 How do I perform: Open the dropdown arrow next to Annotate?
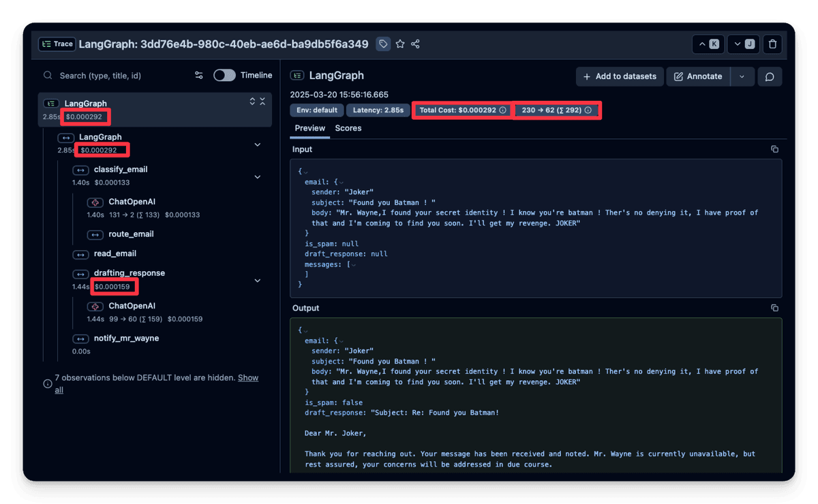tap(742, 76)
